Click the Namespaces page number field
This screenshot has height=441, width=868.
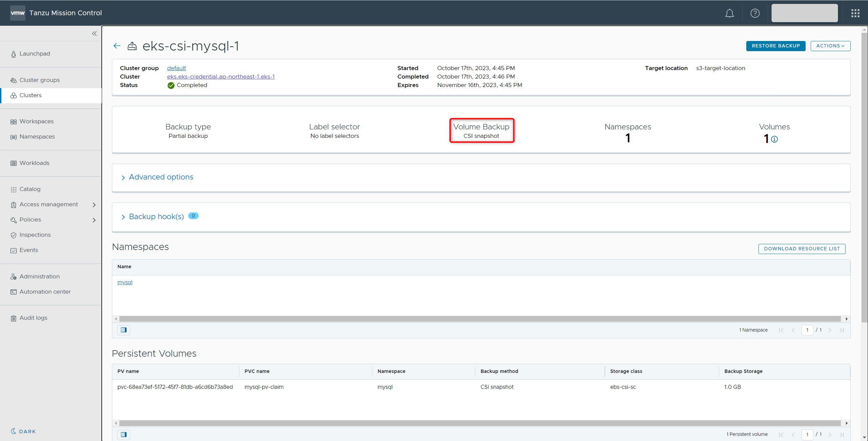pos(807,330)
